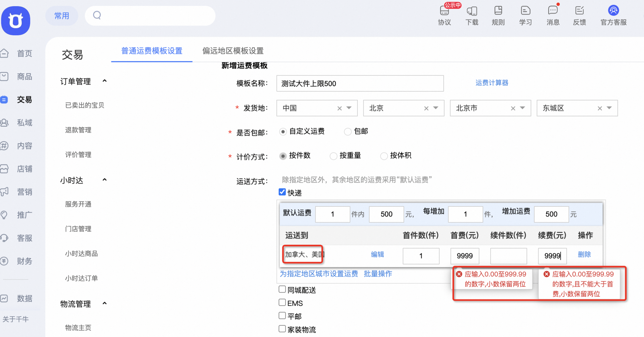Click the 模板名称 input field
This screenshot has width=644, height=337.
[x=360, y=83]
